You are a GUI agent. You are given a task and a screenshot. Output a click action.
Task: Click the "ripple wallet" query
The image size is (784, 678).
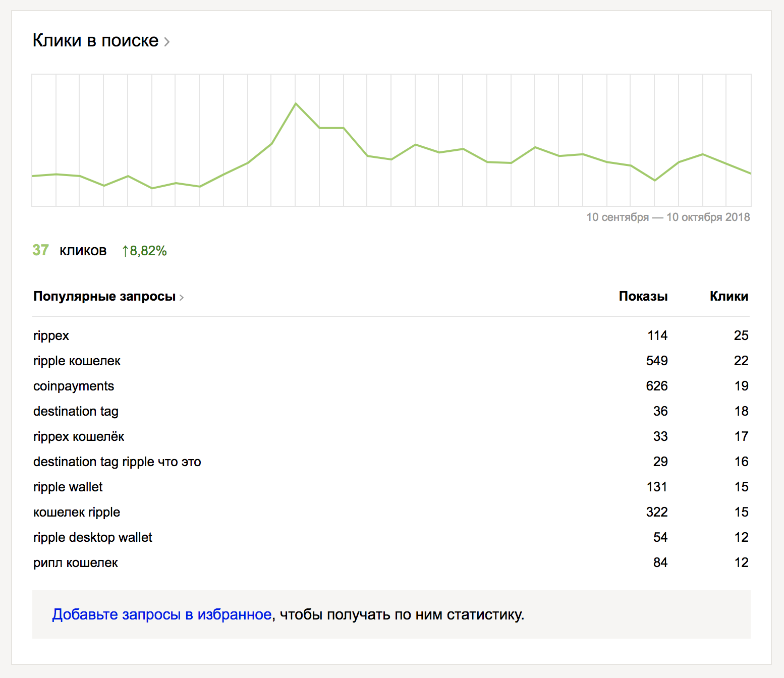68,487
